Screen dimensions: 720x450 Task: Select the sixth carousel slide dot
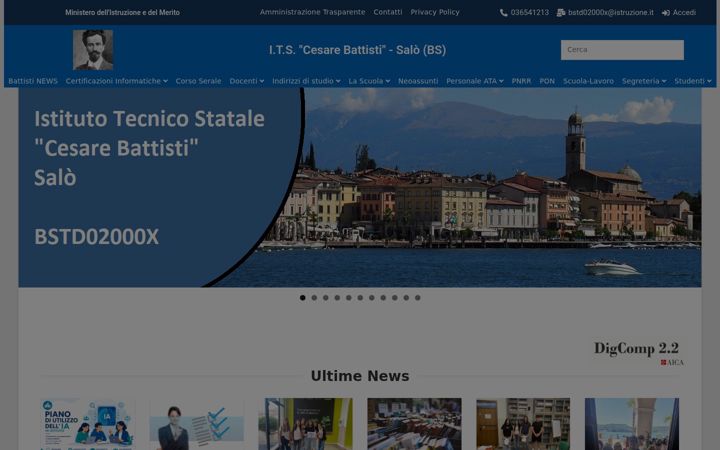point(360,298)
